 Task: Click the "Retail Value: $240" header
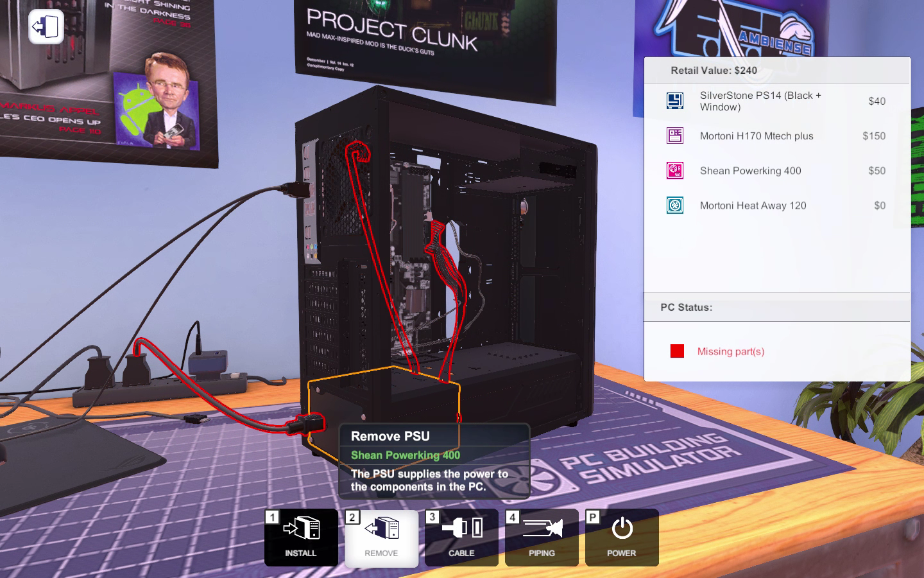pyautogui.click(x=714, y=70)
